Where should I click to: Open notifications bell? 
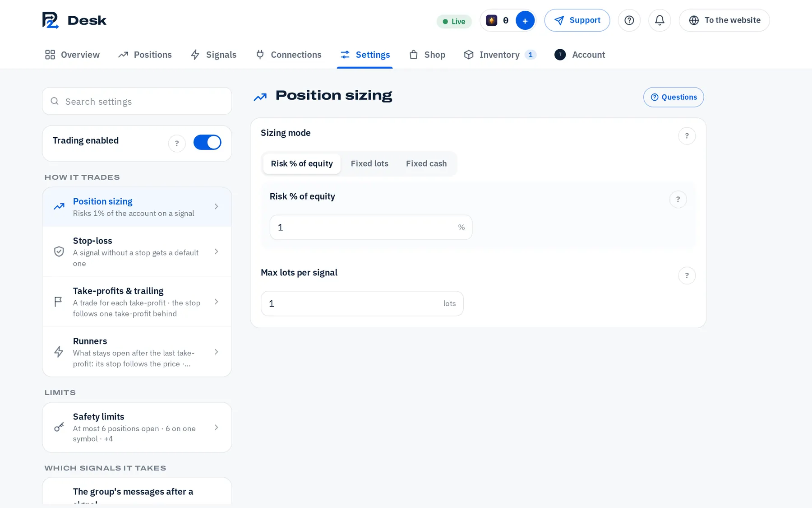click(x=660, y=20)
